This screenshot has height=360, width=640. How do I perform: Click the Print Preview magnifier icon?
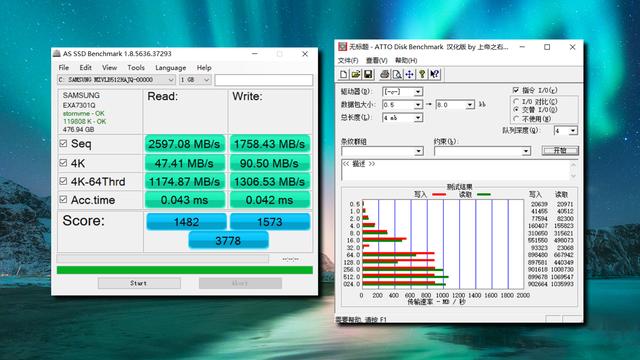[397, 74]
